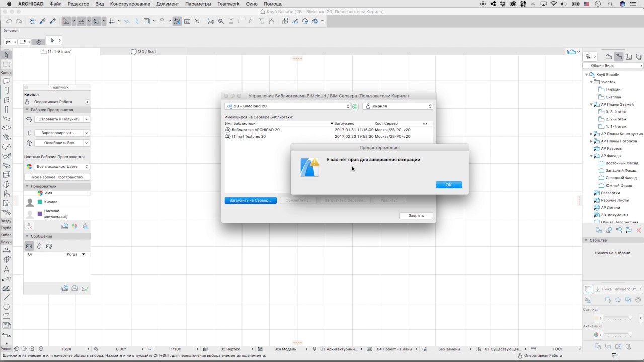Collapse the 'Сообщения' section in Teamwork
644x362 pixels.
pyautogui.click(x=27, y=236)
